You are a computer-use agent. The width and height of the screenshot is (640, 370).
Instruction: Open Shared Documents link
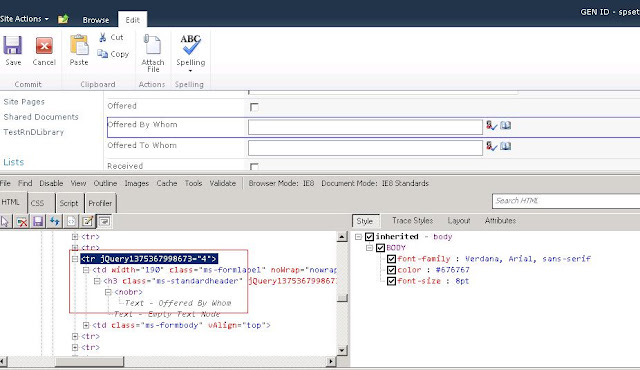(x=41, y=117)
